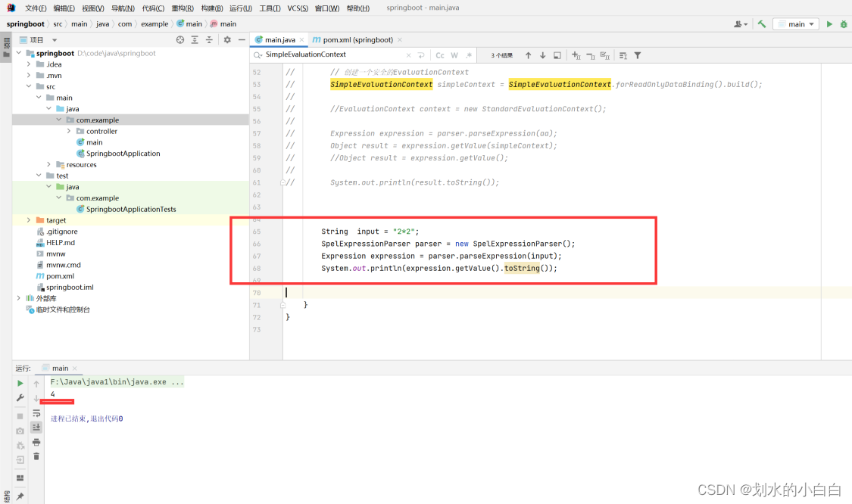Expand the controller package
The width and height of the screenshot is (852, 504).
(x=69, y=131)
